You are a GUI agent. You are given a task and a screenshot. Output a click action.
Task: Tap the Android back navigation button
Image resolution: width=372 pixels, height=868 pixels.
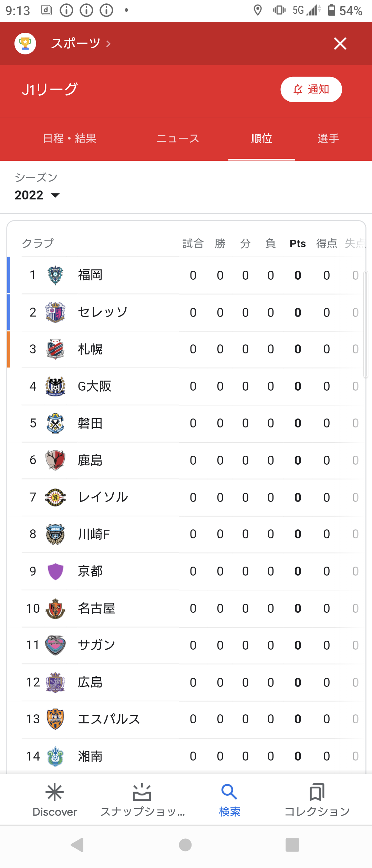[77, 845]
